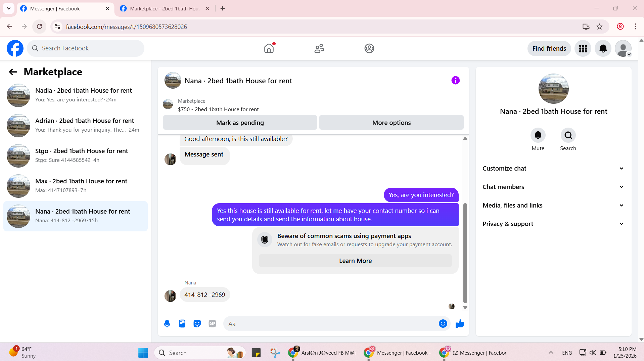Send a thumbs-up like

click(460, 324)
